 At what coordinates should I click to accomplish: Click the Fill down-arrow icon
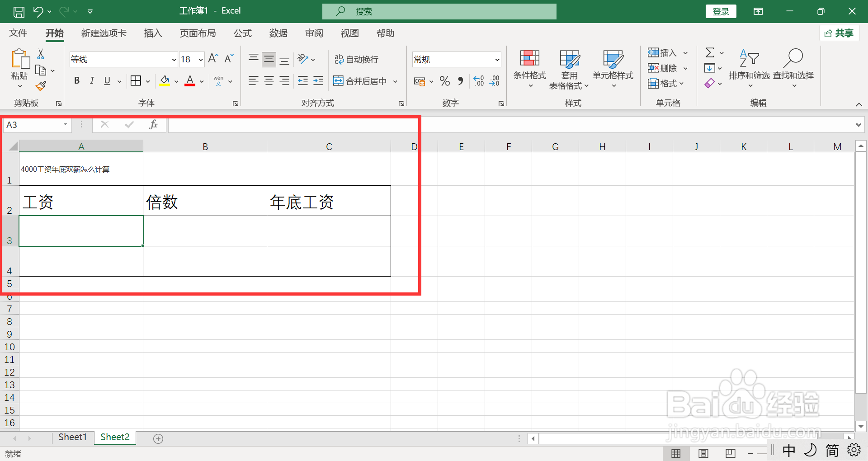coord(709,68)
